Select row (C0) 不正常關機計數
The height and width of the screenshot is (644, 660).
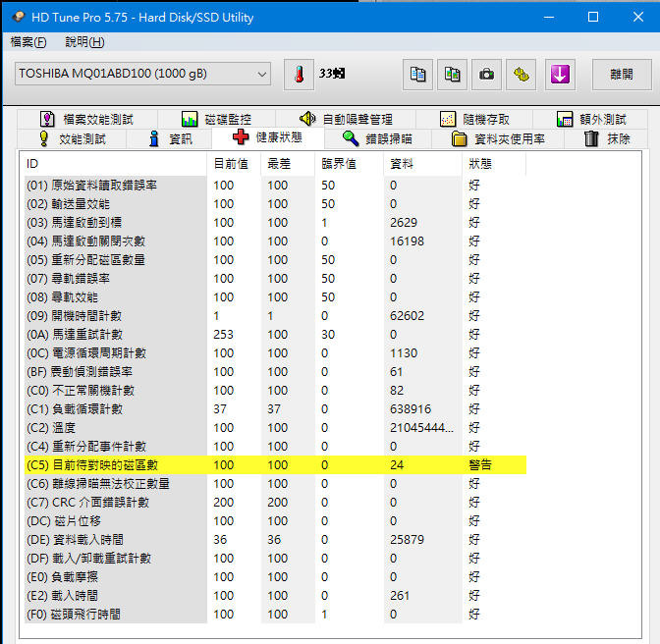coord(275,391)
